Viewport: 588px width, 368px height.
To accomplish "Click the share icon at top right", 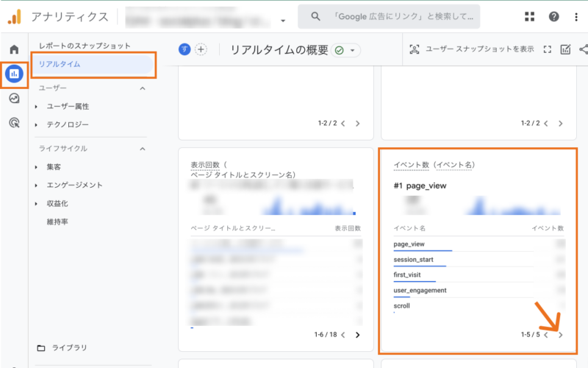I will [584, 49].
